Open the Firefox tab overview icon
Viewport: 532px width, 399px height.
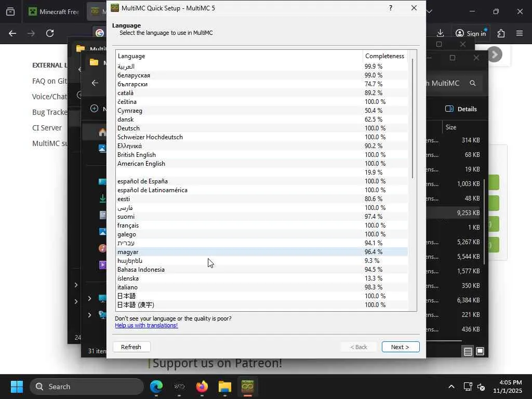click(10, 11)
